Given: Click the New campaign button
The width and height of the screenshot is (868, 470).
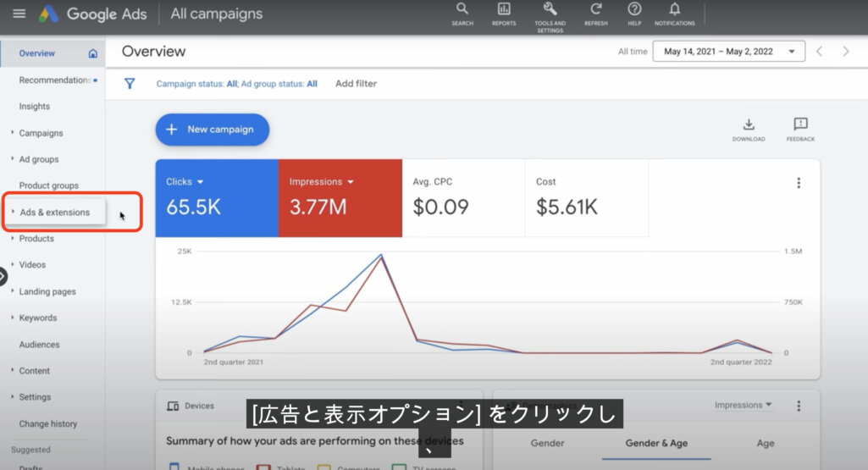Looking at the screenshot, I should point(212,130).
